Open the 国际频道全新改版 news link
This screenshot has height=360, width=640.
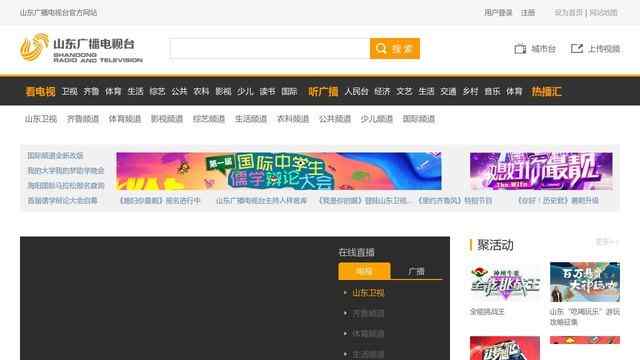(x=55, y=156)
